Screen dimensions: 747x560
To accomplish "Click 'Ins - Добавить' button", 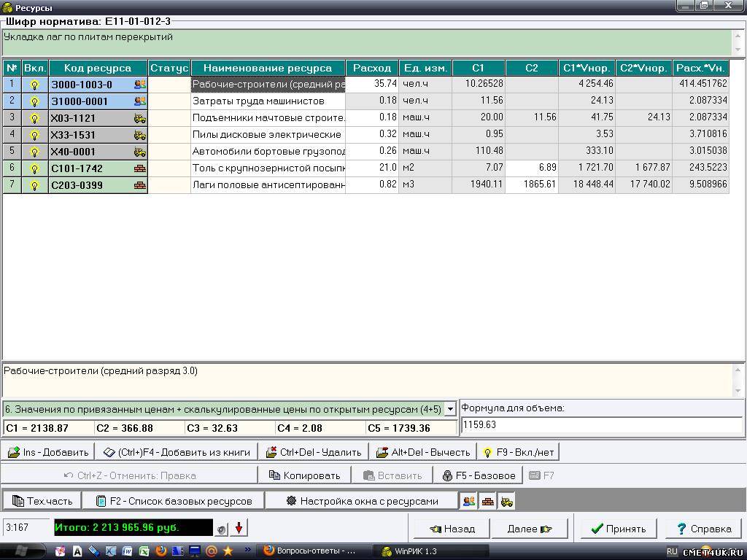I will pos(48,452).
